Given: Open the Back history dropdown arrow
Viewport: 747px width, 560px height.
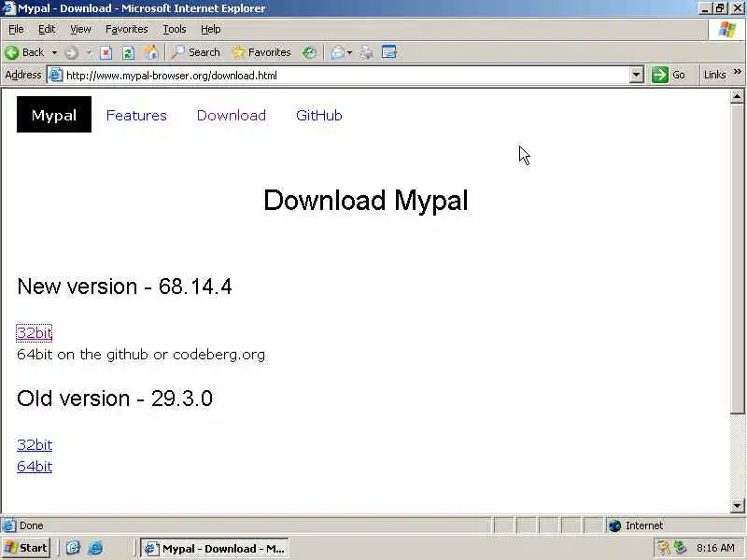Looking at the screenshot, I should pyautogui.click(x=54, y=52).
